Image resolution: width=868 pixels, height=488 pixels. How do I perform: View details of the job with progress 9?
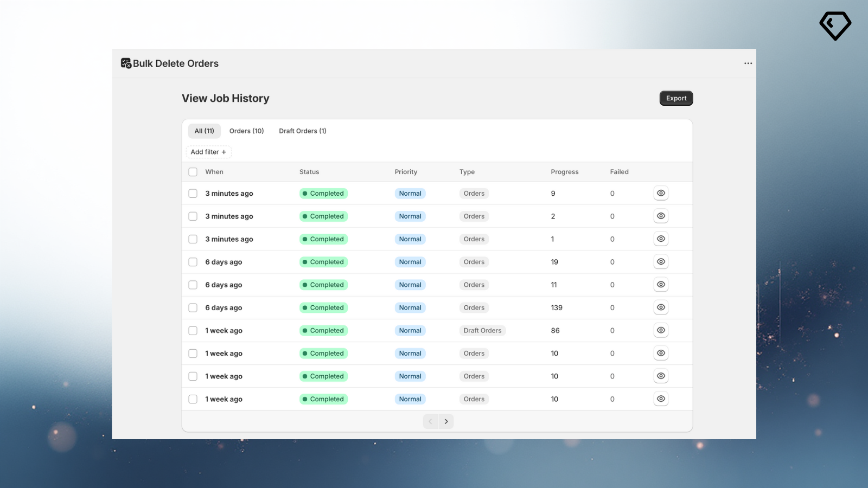(661, 194)
